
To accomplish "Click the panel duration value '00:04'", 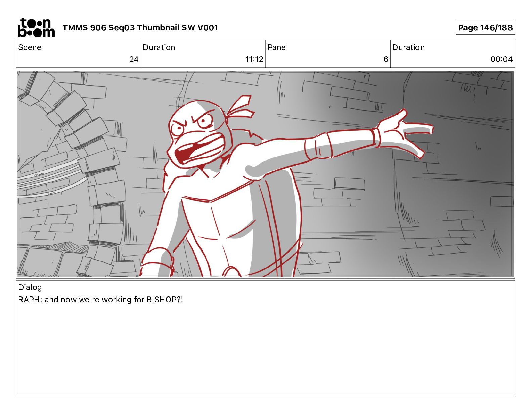I will [x=501, y=59].
